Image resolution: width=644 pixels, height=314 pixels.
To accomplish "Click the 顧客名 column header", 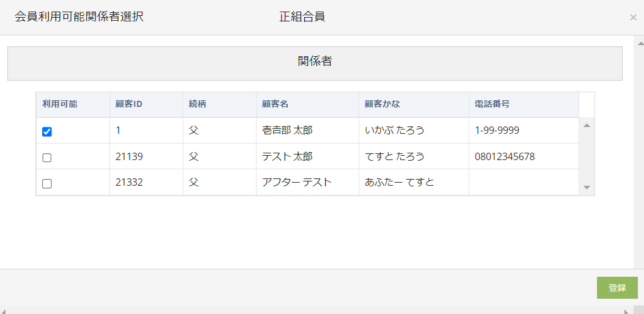I will coord(276,104).
